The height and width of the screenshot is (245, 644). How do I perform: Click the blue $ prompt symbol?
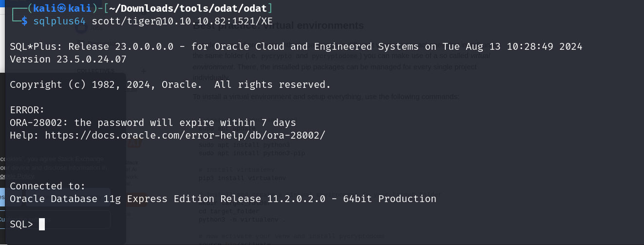pos(24,21)
